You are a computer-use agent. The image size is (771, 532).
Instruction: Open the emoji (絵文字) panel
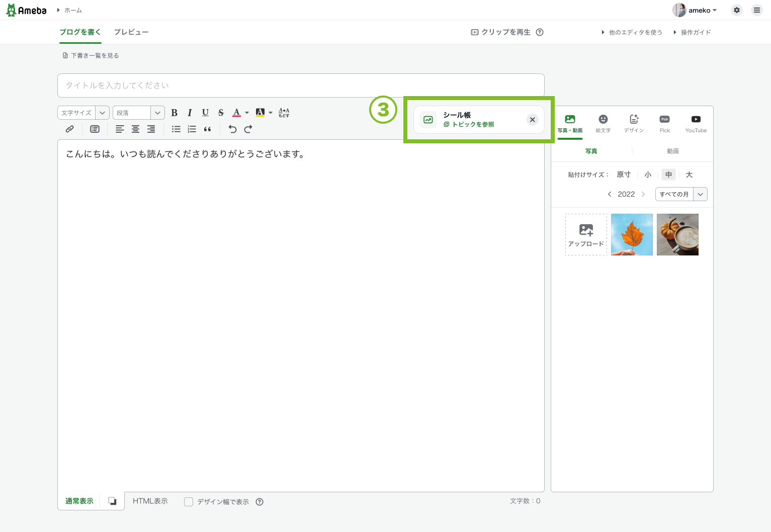point(603,123)
